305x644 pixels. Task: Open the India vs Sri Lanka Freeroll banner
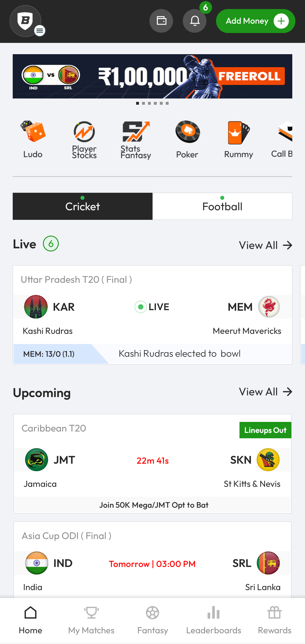coord(152,76)
